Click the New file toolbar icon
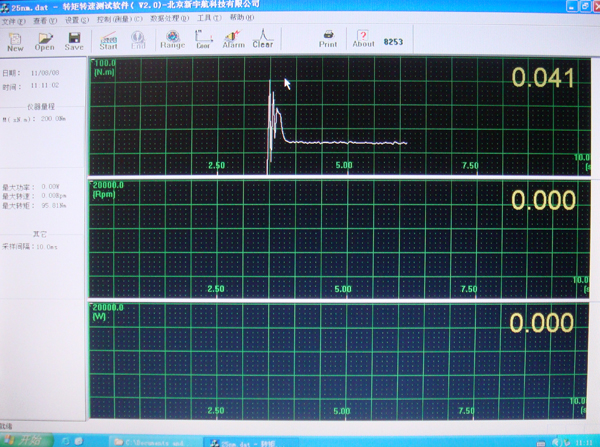 coord(15,40)
